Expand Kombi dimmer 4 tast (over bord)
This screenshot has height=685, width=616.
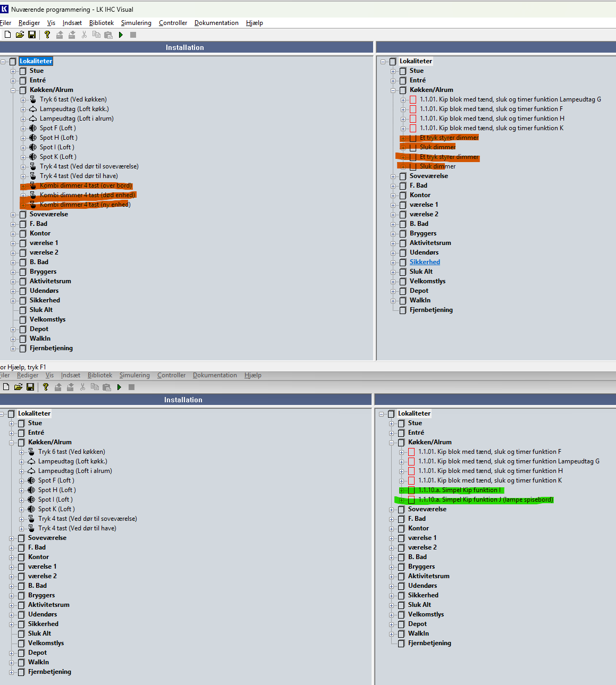pyautogui.click(x=23, y=185)
